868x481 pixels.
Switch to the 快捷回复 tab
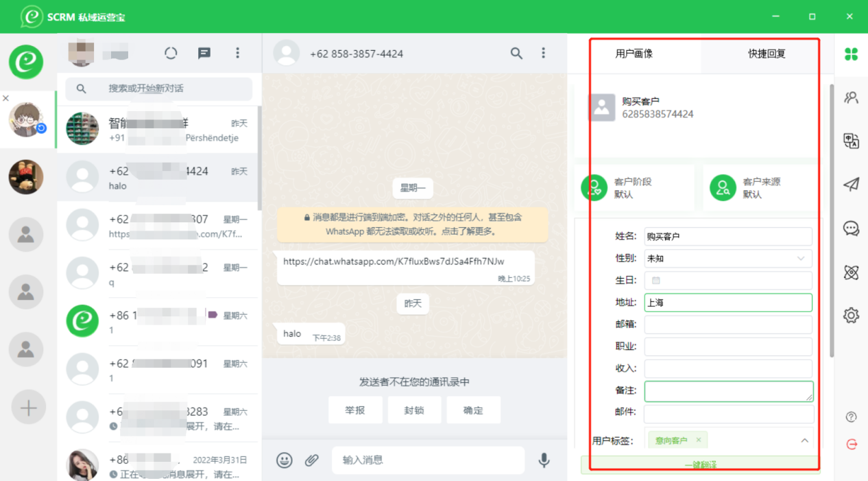(x=765, y=54)
